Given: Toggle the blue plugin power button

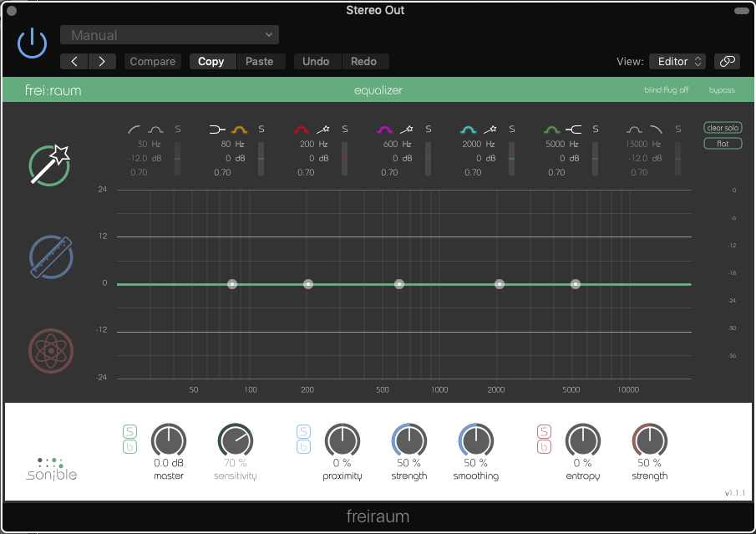Looking at the screenshot, I should tap(32, 43).
